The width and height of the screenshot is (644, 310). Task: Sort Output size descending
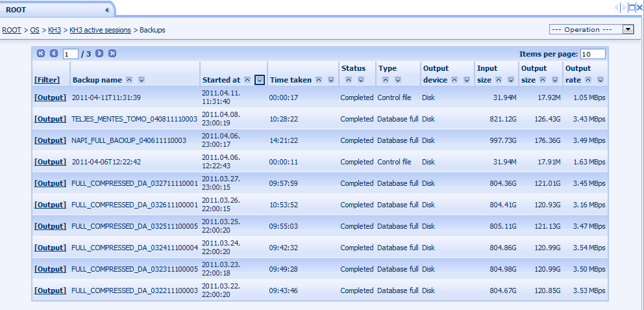(x=555, y=80)
